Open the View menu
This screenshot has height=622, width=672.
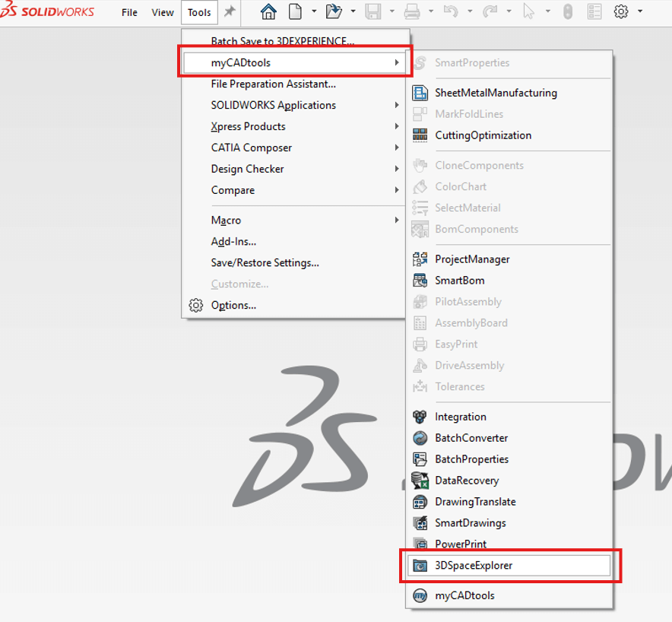[x=163, y=12]
